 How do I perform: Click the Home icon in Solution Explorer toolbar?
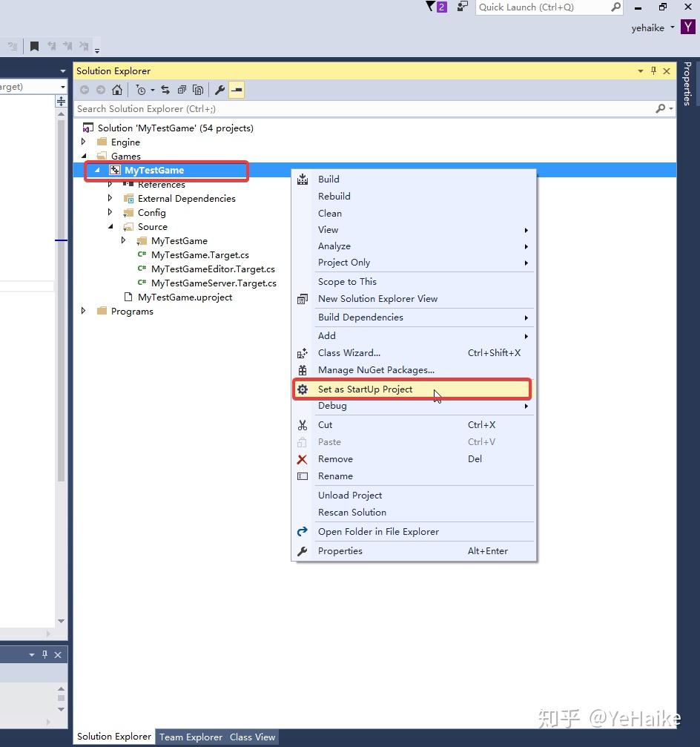pyautogui.click(x=117, y=90)
